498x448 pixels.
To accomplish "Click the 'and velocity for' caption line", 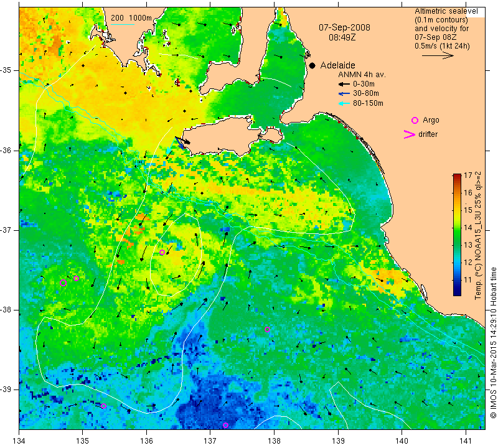I will click(442, 29).
